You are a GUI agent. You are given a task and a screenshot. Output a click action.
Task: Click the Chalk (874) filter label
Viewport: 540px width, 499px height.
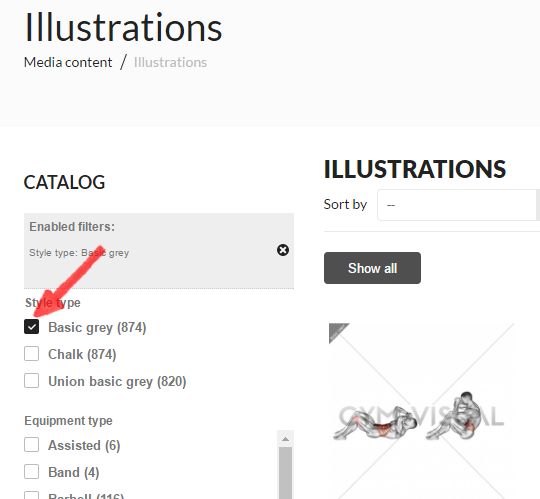pos(82,354)
